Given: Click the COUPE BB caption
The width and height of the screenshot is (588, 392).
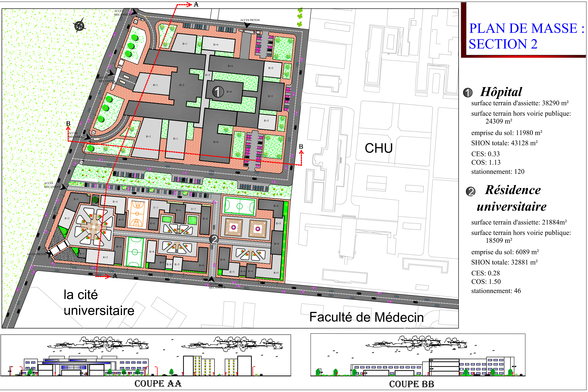Looking at the screenshot, I should 412,384.
